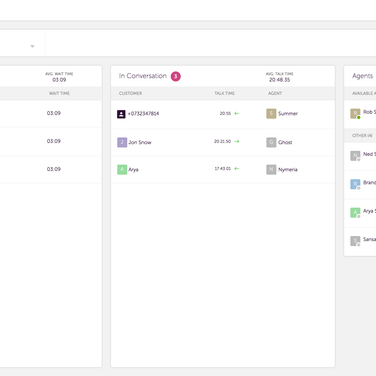Click the In Conversation count badge 3
This screenshot has height=376, width=376.
[176, 76]
